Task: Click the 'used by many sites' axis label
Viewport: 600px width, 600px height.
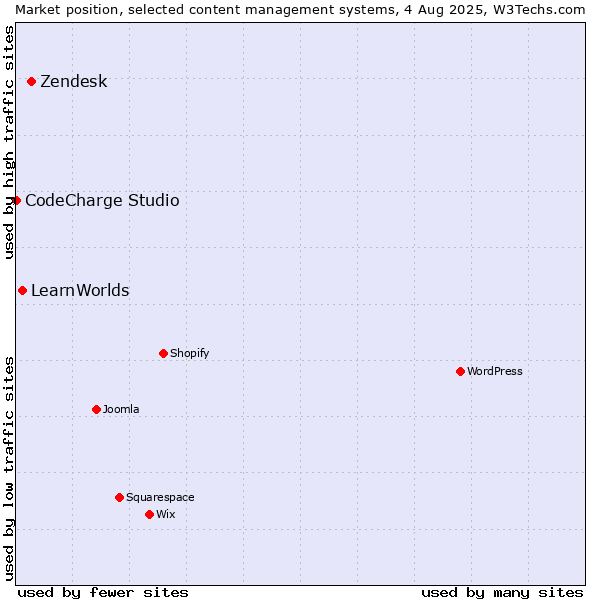Action: pyautogui.click(x=502, y=593)
